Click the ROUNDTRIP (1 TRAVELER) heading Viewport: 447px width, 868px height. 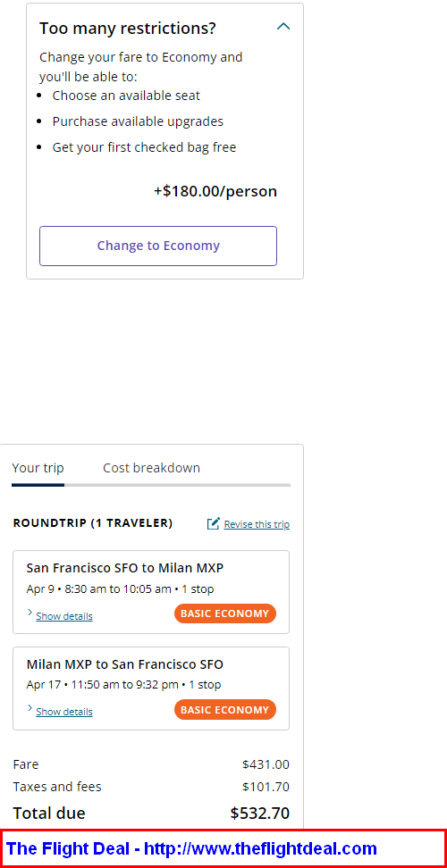pos(92,523)
